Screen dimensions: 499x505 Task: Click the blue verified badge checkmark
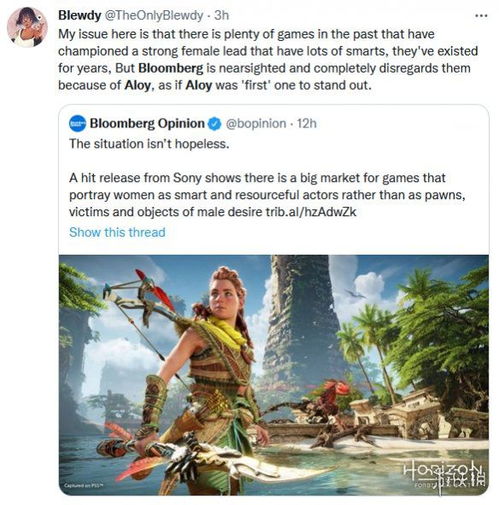(x=214, y=124)
